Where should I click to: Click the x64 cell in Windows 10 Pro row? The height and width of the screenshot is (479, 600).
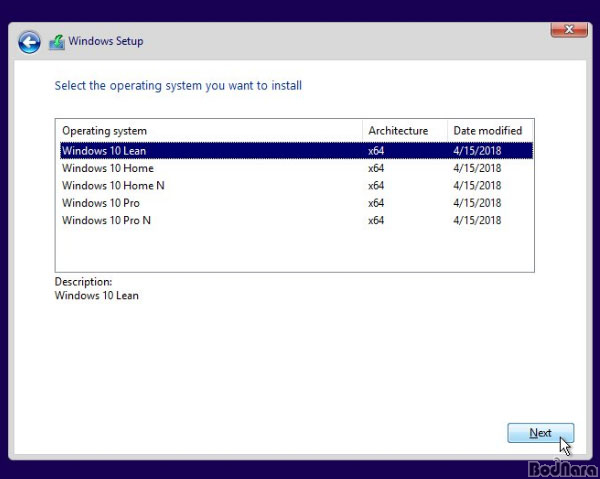tap(376, 203)
